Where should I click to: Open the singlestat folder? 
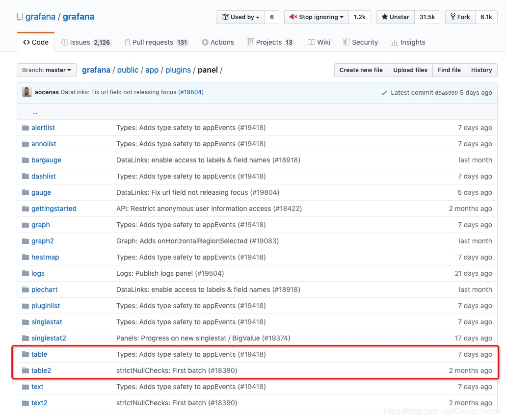[47, 322]
